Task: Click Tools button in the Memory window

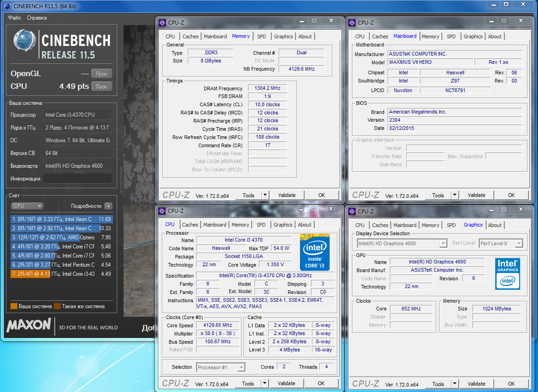Action: coord(248,195)
